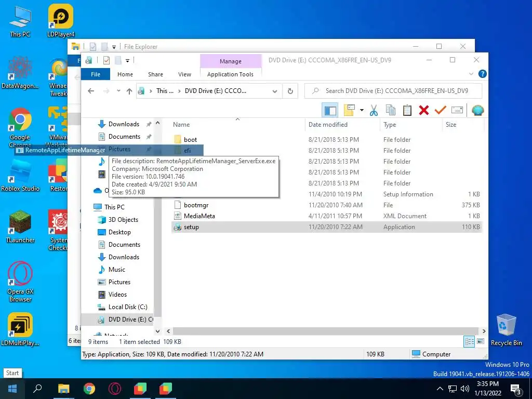Click the orange checkmark Properties icon
The height and width of the screenshot is (399, 532).
(x=441, y=110)
